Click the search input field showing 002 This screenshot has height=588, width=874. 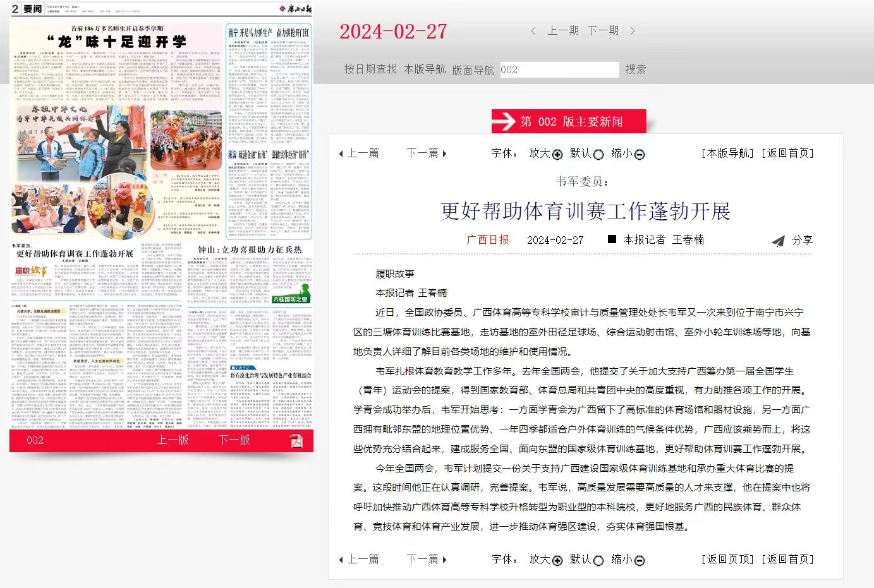coord(559,69)
